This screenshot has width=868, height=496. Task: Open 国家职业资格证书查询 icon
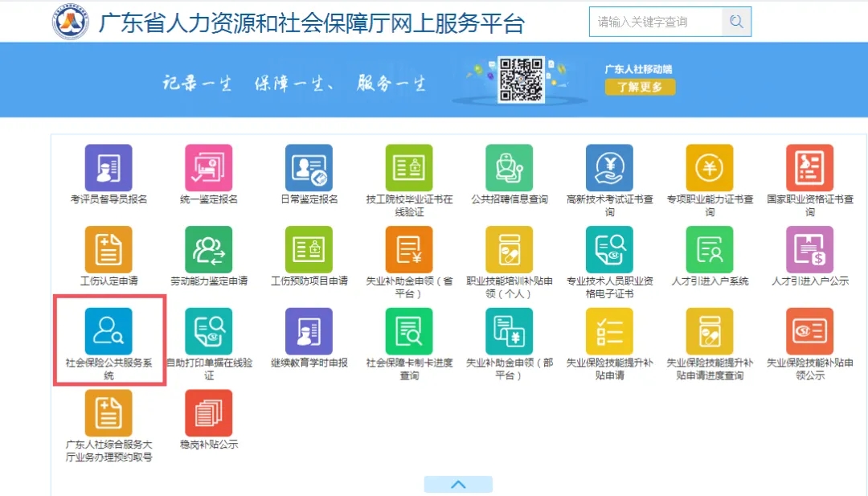(x=810, y=168)
